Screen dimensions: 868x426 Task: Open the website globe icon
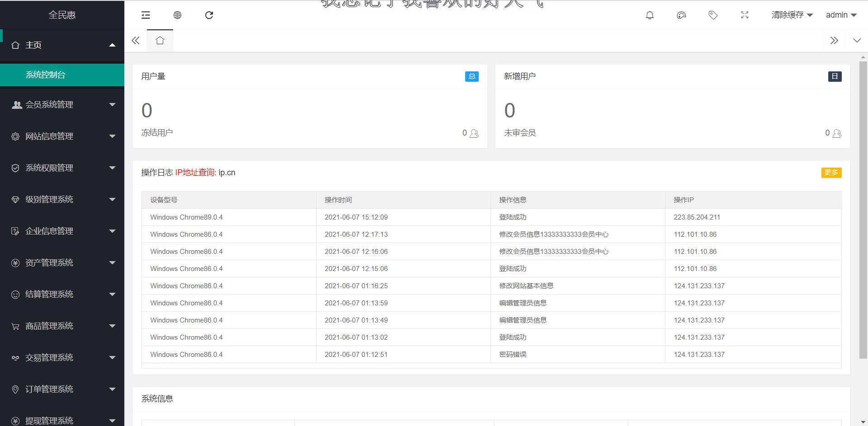click(x=177, y=15)
